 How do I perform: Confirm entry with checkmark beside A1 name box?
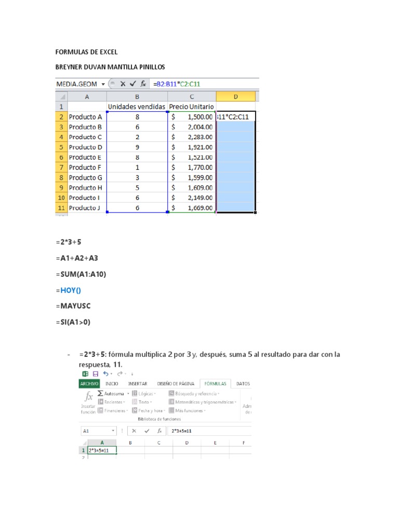147,431
